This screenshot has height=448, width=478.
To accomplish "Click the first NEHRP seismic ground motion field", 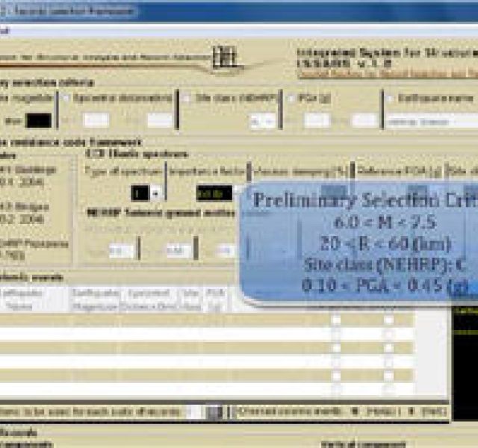I will (121, 251).
